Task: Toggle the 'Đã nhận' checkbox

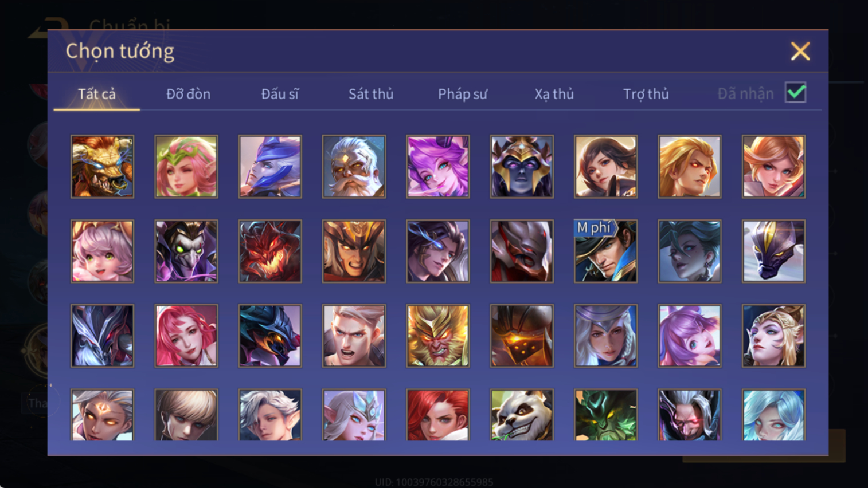Action: [x=796, y=93]
